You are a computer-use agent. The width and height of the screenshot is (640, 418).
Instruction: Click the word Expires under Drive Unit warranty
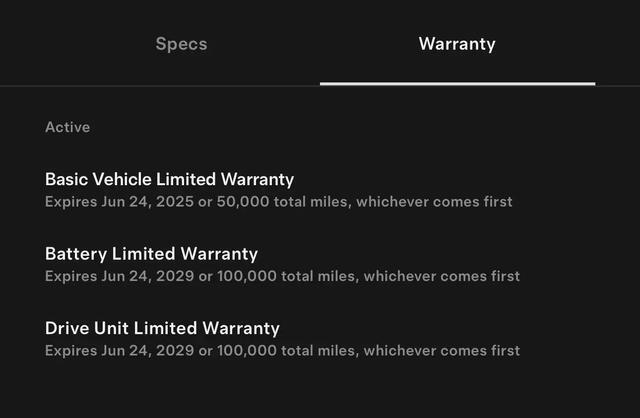(70, 350)
